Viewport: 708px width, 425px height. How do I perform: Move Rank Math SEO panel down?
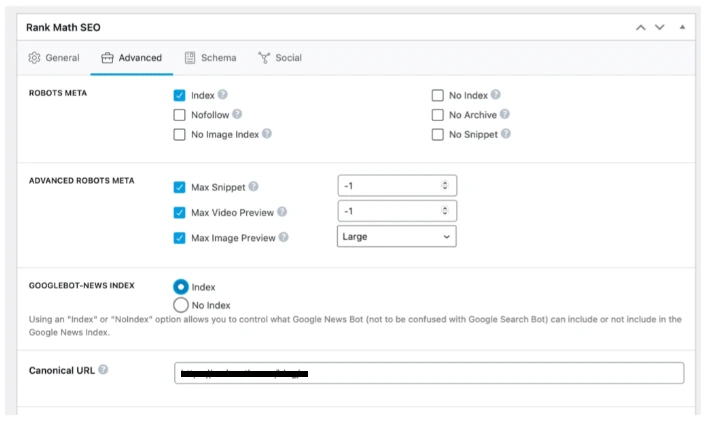[x=660, y=28]
